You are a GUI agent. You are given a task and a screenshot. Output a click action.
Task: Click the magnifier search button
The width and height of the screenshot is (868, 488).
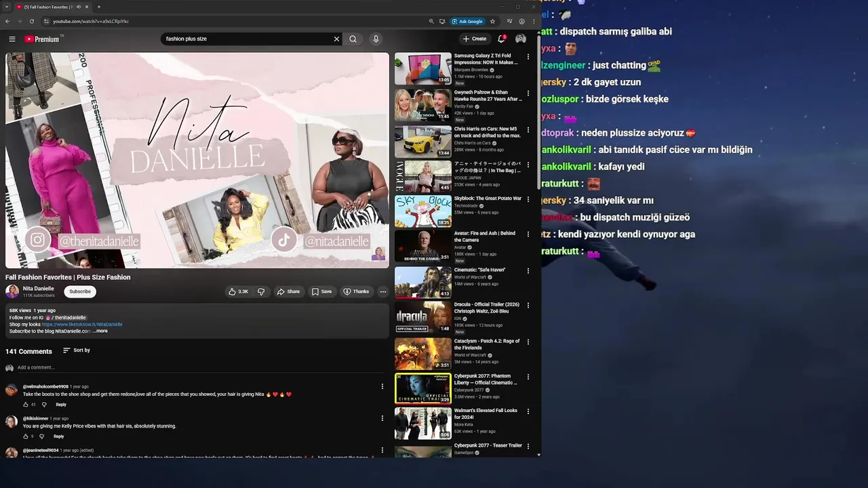pyautogui.click(x=353, y=39)
